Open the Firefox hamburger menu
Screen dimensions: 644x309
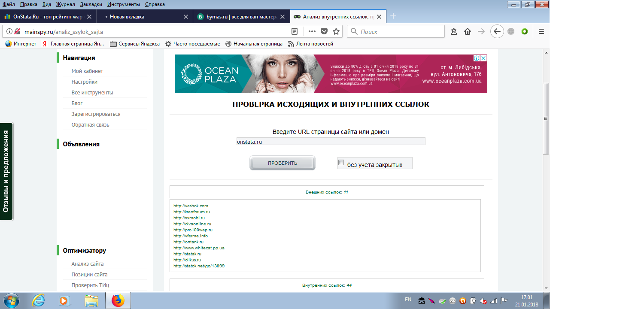541,31
